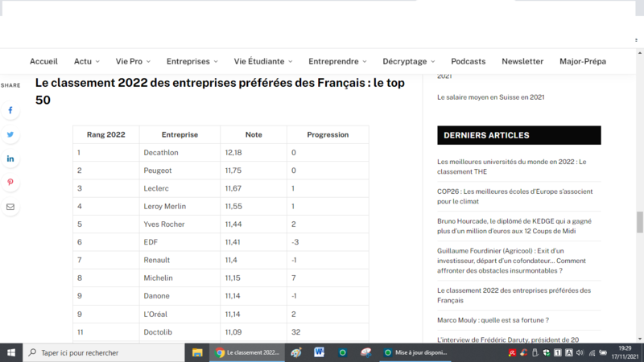Open sidebar link Le classement 2022 des entreprises préférées
Image resolution: width=644 pixels, height=362 pixels.
514,295
